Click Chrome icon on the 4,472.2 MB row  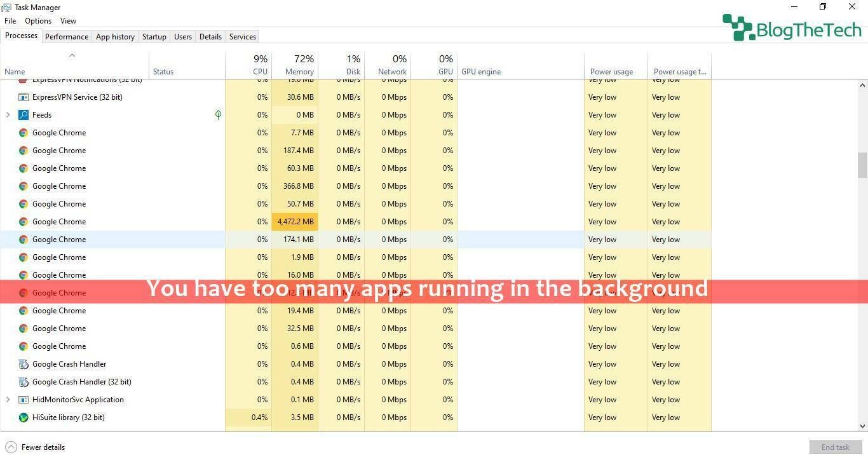pos(24,222)
